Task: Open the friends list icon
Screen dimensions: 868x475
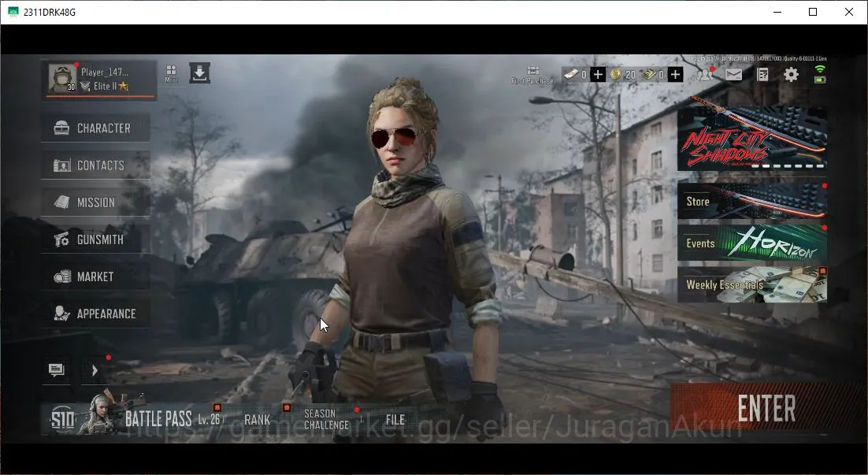Action: coord(705,74)
